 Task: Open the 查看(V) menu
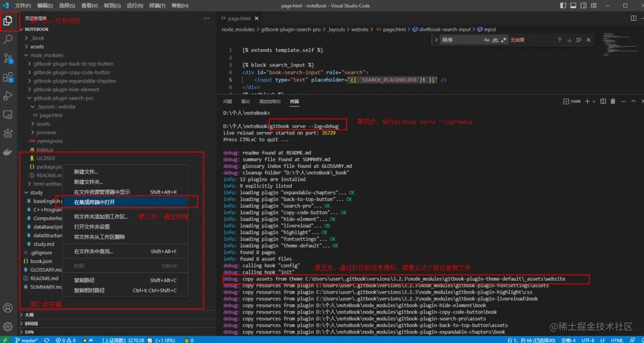pos(89,6)
